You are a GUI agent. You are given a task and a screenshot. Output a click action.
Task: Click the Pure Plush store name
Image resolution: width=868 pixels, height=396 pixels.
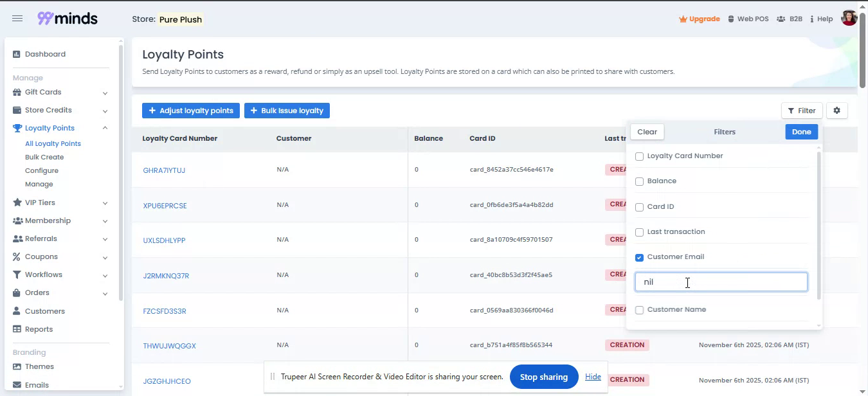pos(181,19)
